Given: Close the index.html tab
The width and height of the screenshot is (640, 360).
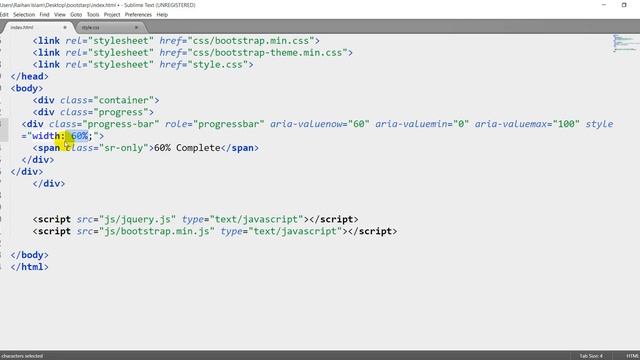Looking at the screenshot, I should tap(65, 27).
